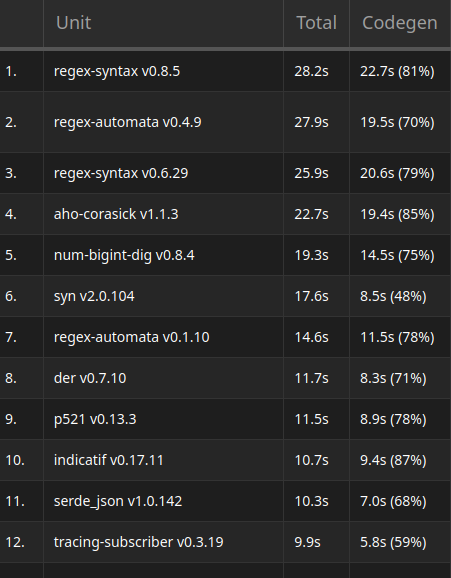Click the Total column header
The height and width of the screenshot is (578, 451).
coord(316,23)
